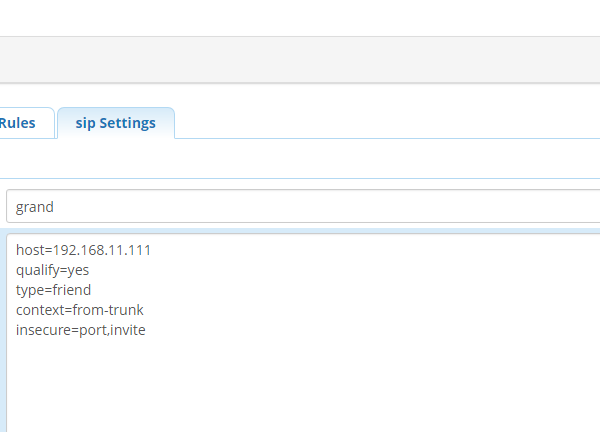
Task: Click the word "grand" in the name field
Action: pyautogui.click(x=35, y=207)
